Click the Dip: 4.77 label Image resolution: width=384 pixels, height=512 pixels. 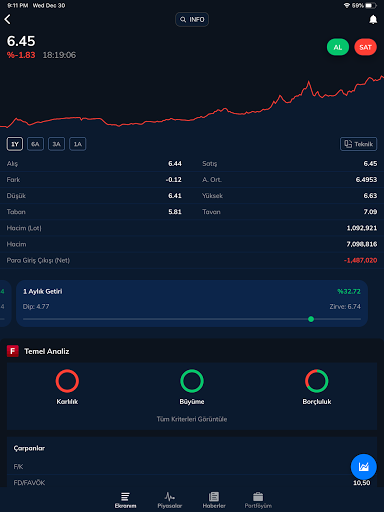click(x=36, y=307)
